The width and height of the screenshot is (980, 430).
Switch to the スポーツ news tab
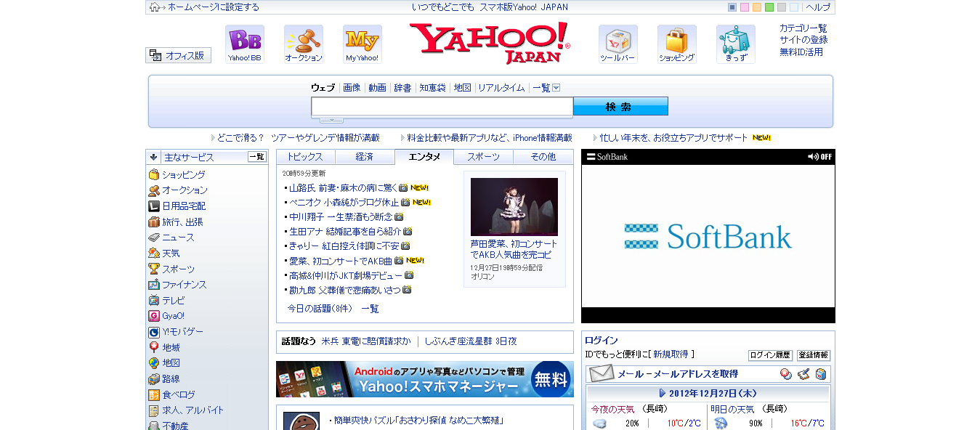pyautogui.click(x=484, y=157)
